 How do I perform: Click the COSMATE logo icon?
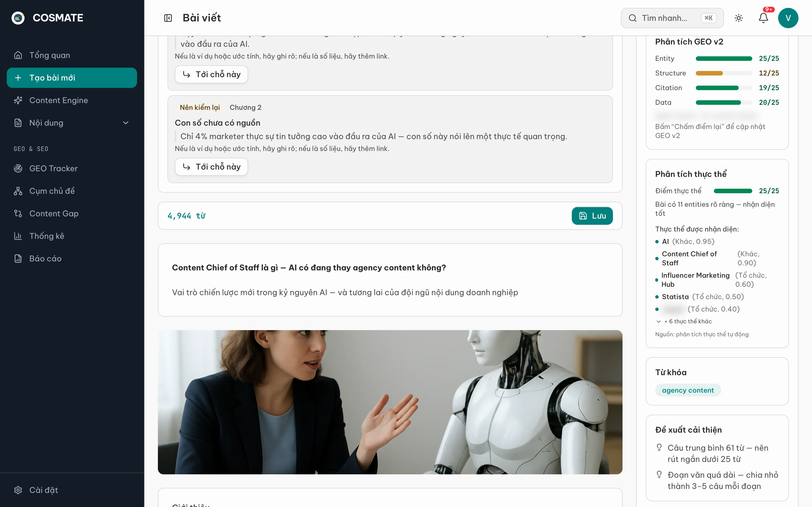(18, 18)
